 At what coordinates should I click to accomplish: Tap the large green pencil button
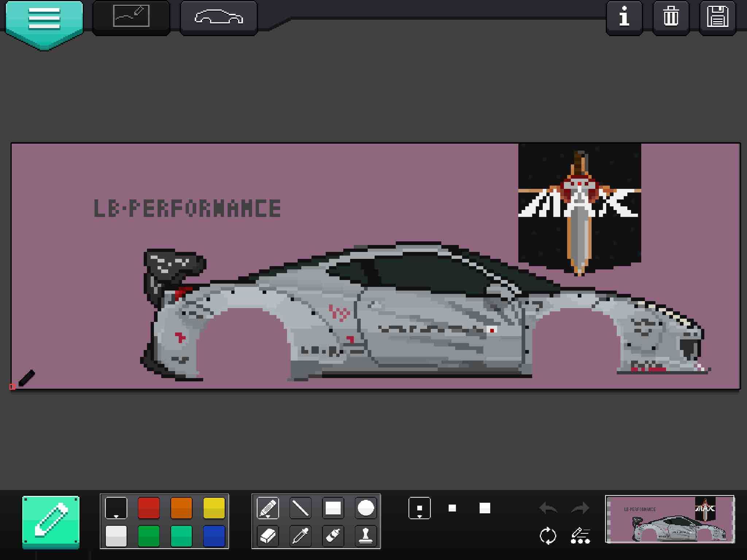pyautogui.click(x=51, y=522)
